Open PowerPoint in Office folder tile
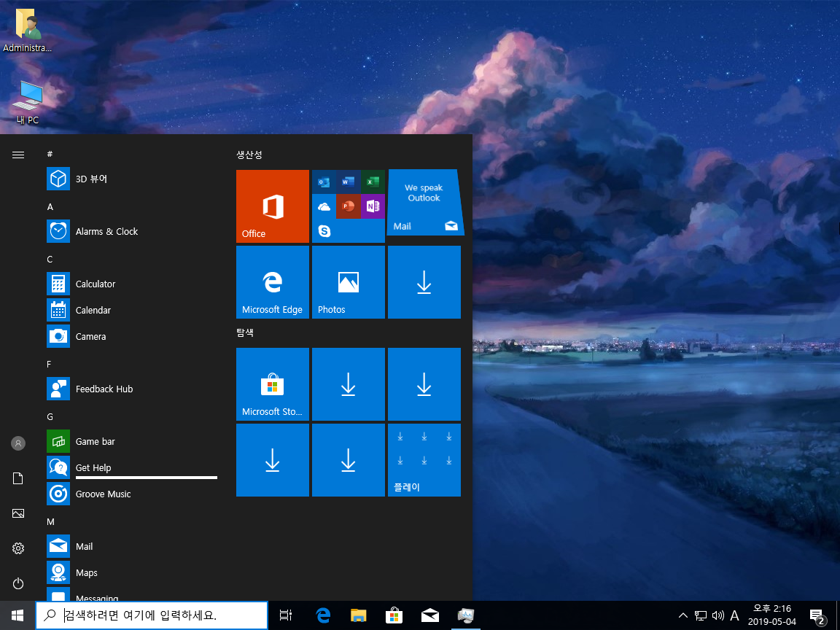 point(349,207)
